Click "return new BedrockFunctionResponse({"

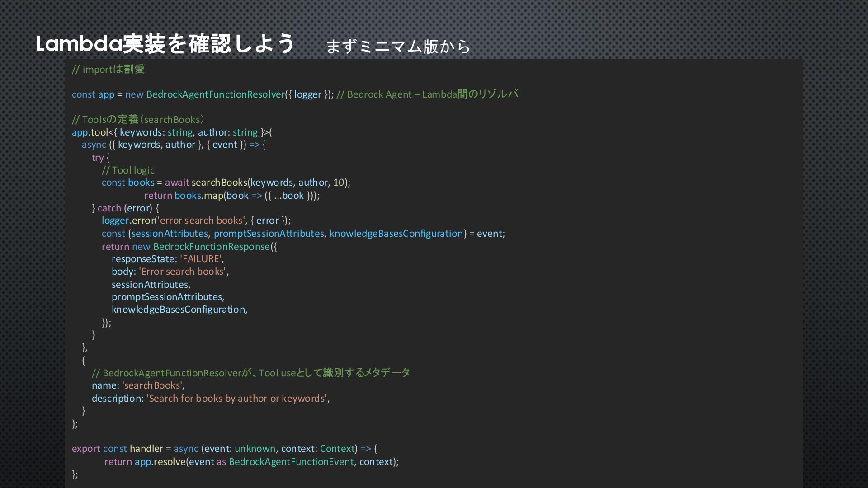tap(189, 247)
